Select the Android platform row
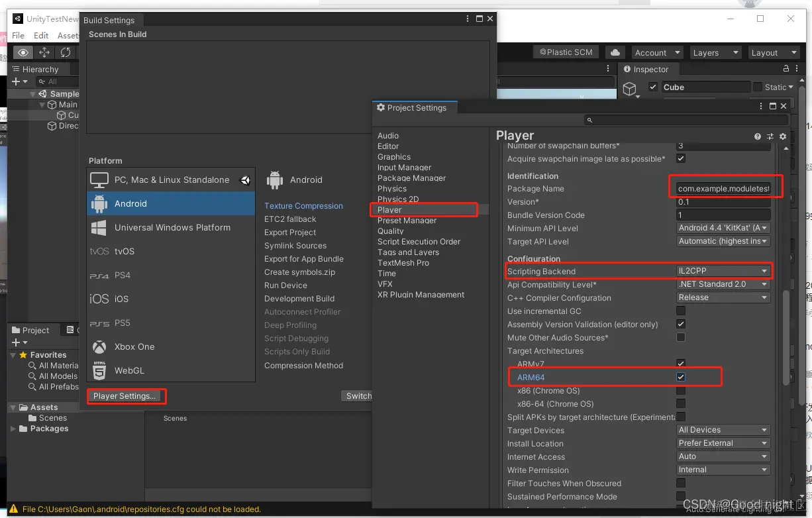The height and width of the screenshot is (518, 812). (171, 203)
